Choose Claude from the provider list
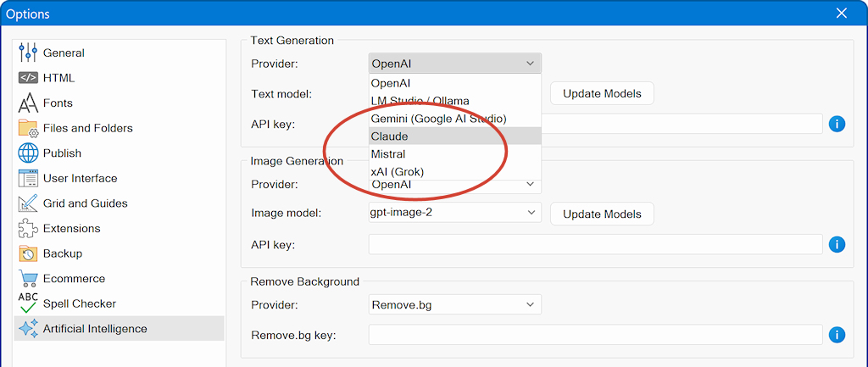Screen dimensions: 868x367 [455, 136]
